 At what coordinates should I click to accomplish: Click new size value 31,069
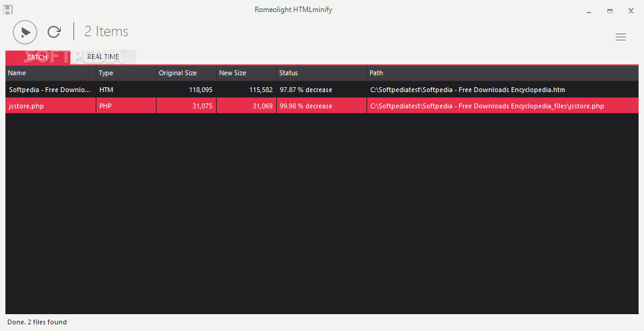262,106
